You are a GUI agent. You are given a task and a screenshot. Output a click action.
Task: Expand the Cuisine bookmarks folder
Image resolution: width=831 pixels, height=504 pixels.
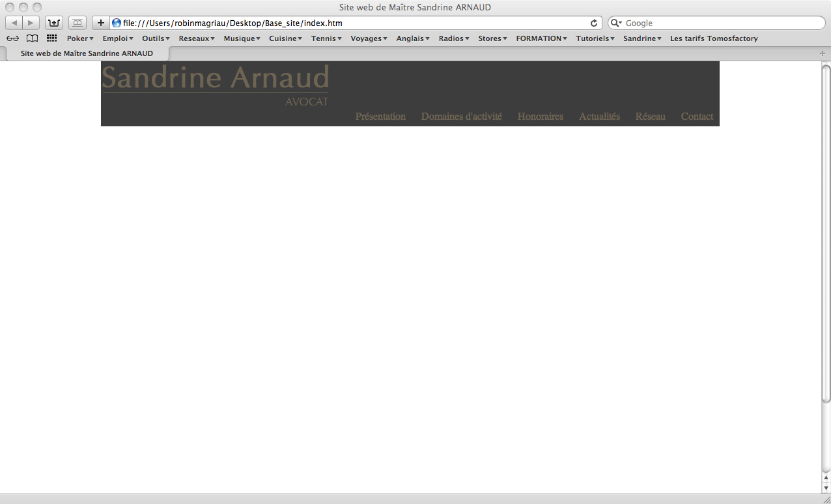286,38
